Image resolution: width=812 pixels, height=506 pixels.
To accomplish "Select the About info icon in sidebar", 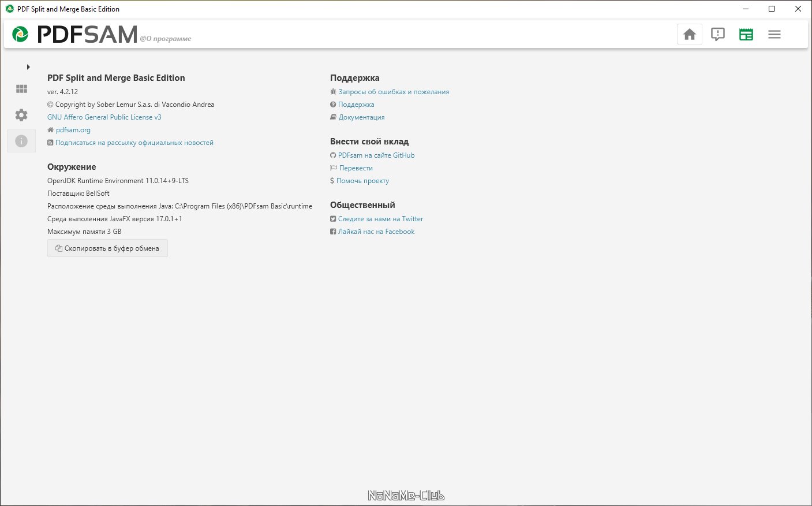I will point(21,141).
